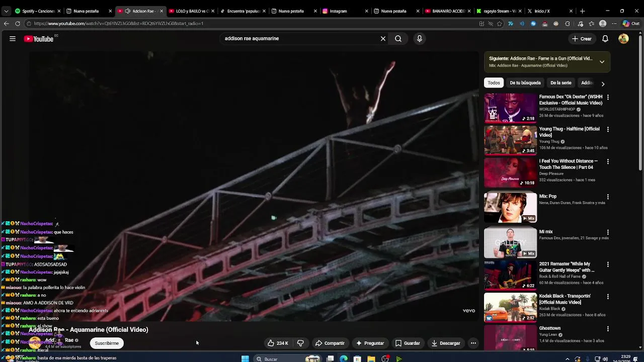The height and width of the screenshot is (362, 644).
Task: Open the Ghostown video title
Action: coord(550,328)
